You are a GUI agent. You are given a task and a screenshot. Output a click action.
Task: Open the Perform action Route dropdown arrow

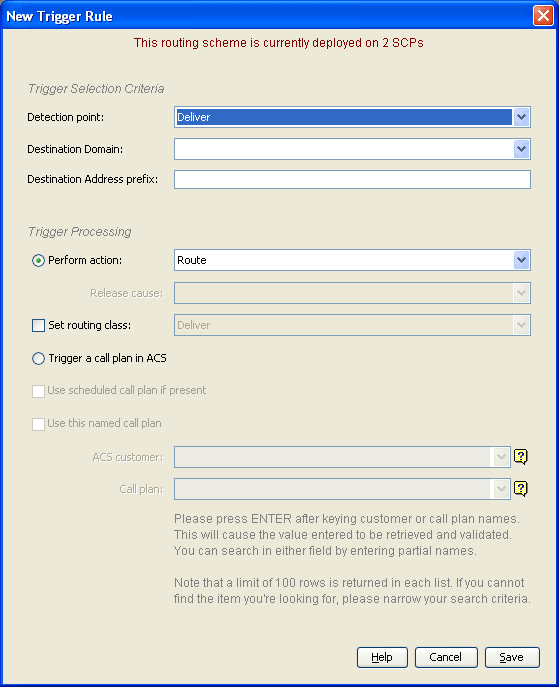521,260
